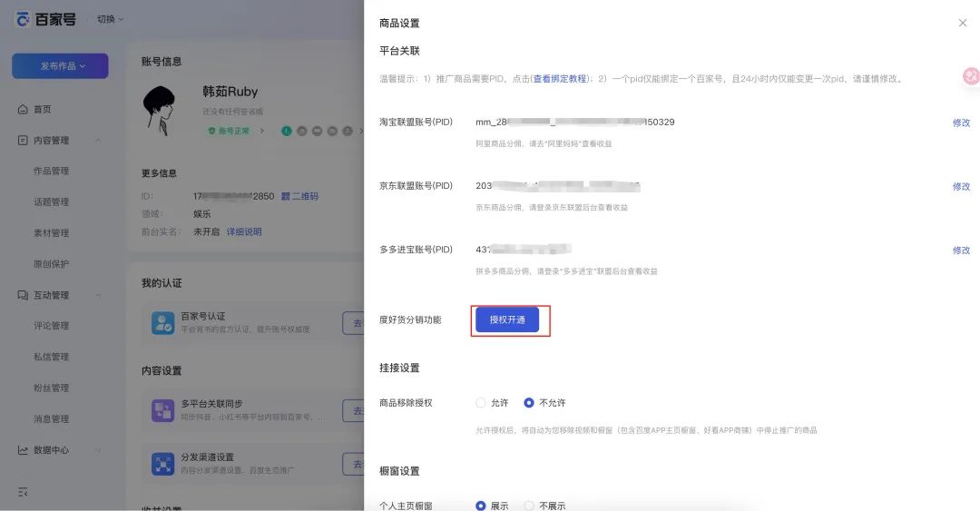Close the 商品设置 panel
The image size is (980, 511).
coord(963,23)
